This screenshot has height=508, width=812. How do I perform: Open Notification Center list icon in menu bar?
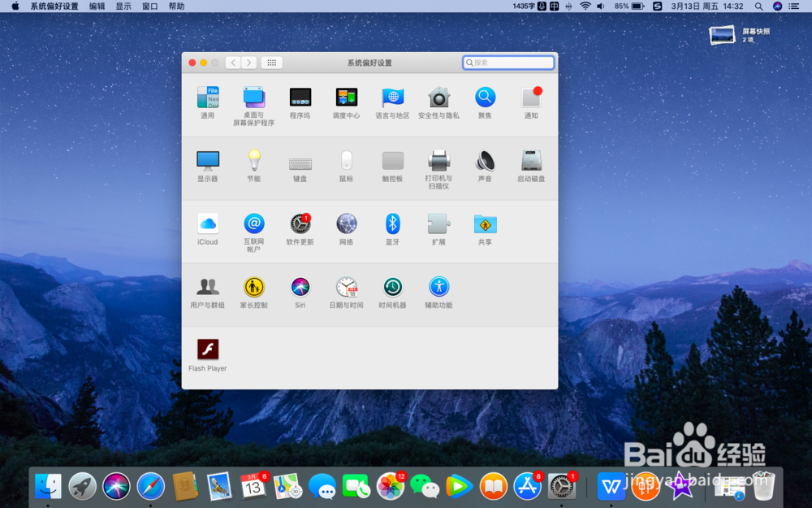794,7
